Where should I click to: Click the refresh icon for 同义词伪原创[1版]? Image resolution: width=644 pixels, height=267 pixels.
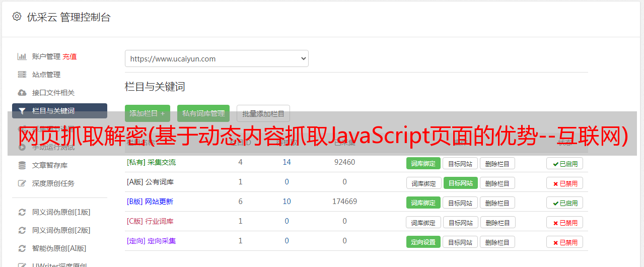[x=22, y=212]
